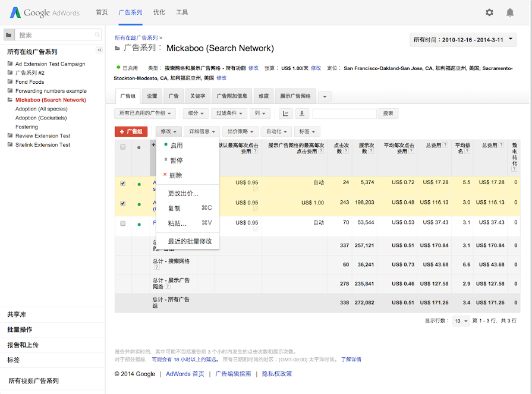Screen dimensions: 532x394
Task: Click the search magnifier icon in sidebar
Action: click(97, 35)
